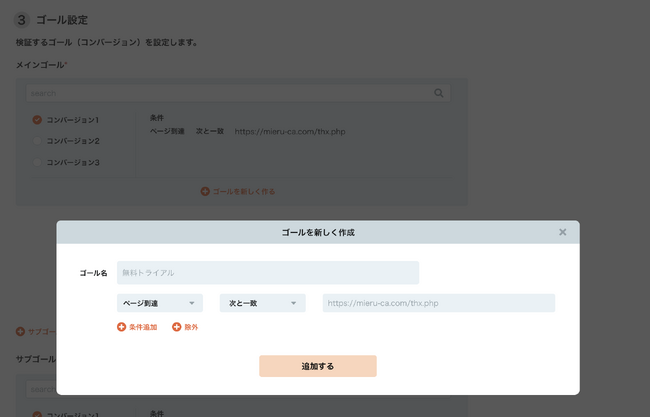Select the コンバージョン2 radio button

coord(37,141)
